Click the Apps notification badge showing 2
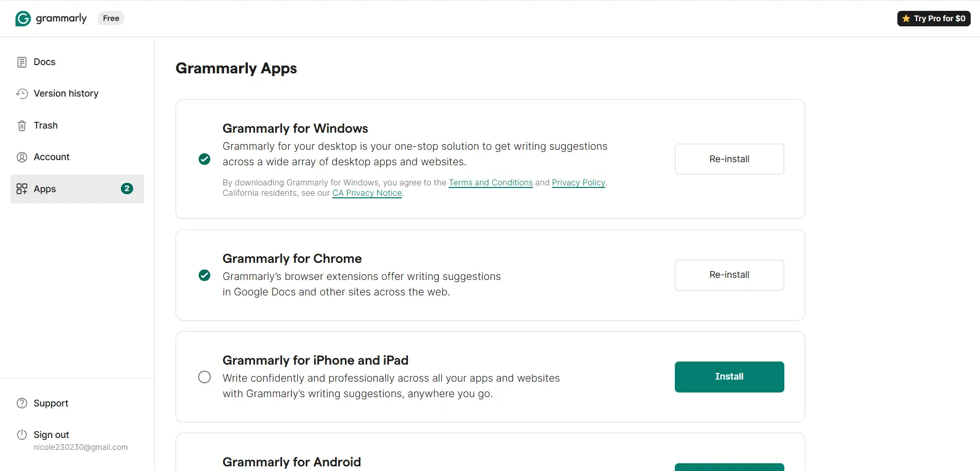 (x=127, y=189)
